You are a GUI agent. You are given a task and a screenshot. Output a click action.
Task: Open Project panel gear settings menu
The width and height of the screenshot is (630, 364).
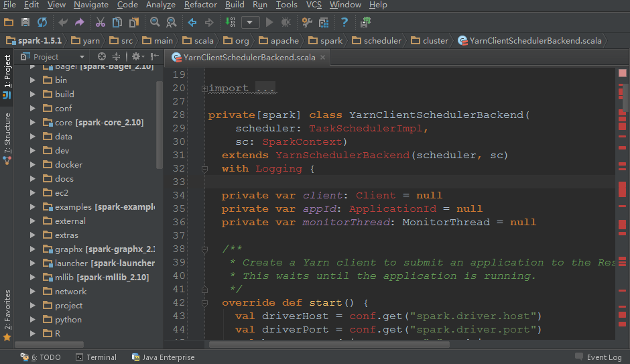(x=138, y=57)
